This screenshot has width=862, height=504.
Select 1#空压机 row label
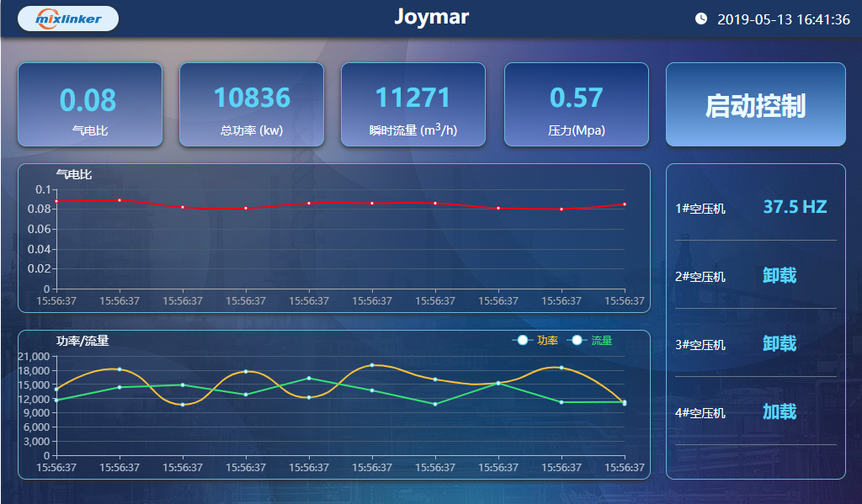(700, 209)
